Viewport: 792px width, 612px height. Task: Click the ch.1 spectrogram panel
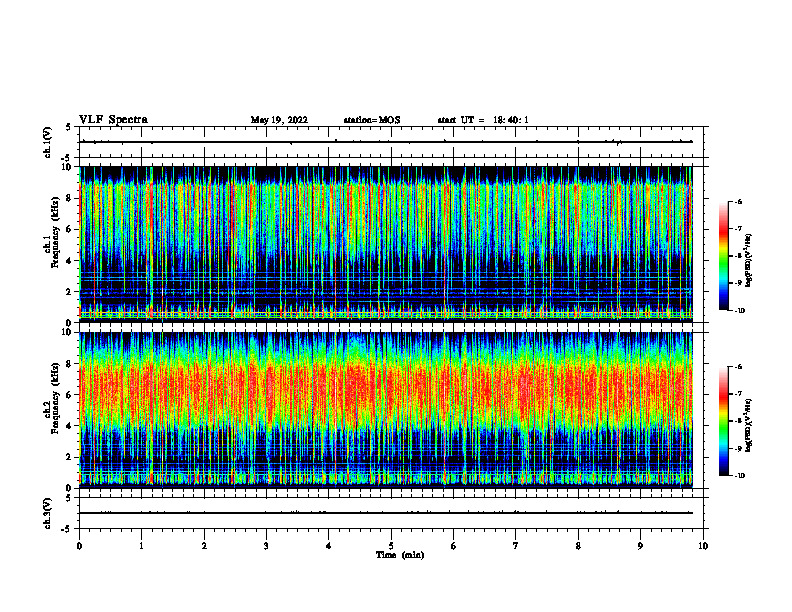pyautogui.click(x=386, y=244)
